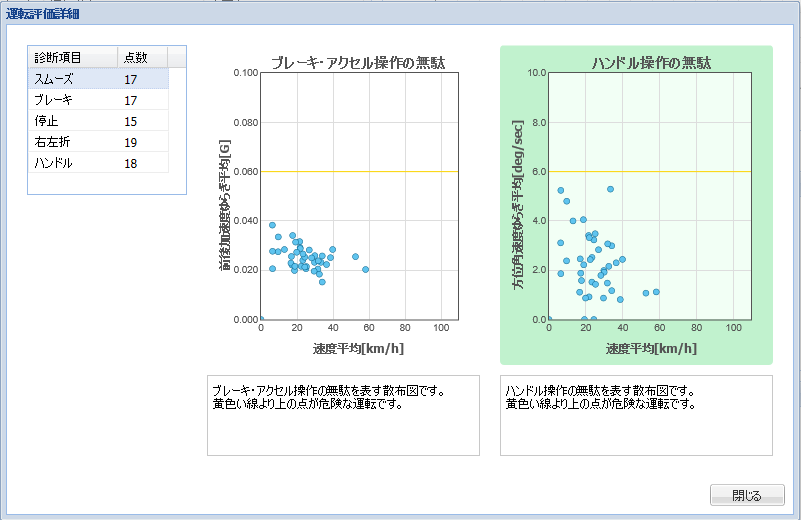Click the brake/accelerator scatter description text box
The width and height of the screenshot is (801, 520).
tap(343, 415)
